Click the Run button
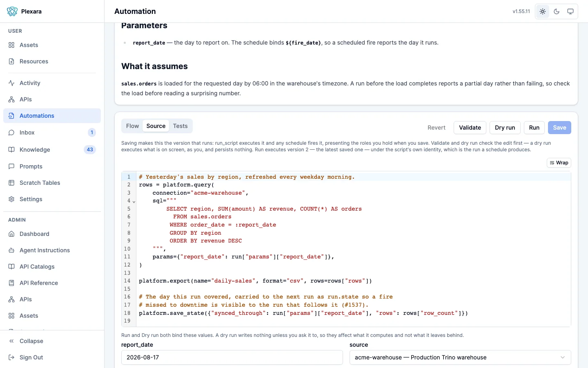Image resolution: width=588 pixels, height=368 pixels. point(534,128)
